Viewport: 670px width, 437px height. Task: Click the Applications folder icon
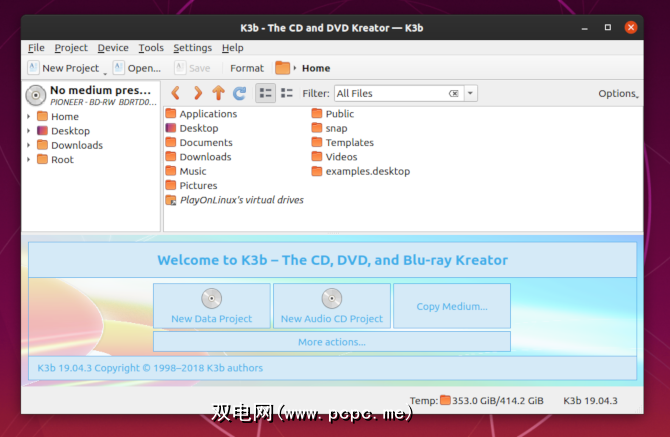[171, 113]
